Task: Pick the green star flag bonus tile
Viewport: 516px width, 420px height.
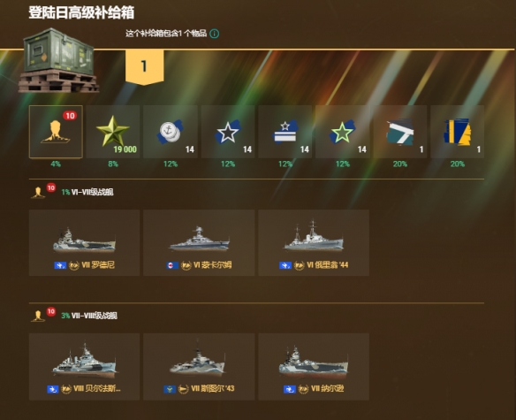Action: [343, 132]
